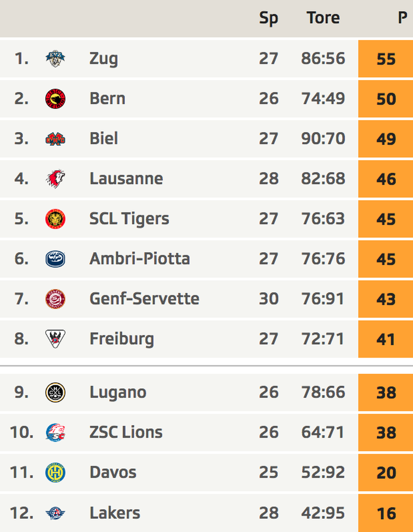This screenshot has width=413, height=532.
Task: Click Lakers' goal difference 42:95
Action: point(323,513)
